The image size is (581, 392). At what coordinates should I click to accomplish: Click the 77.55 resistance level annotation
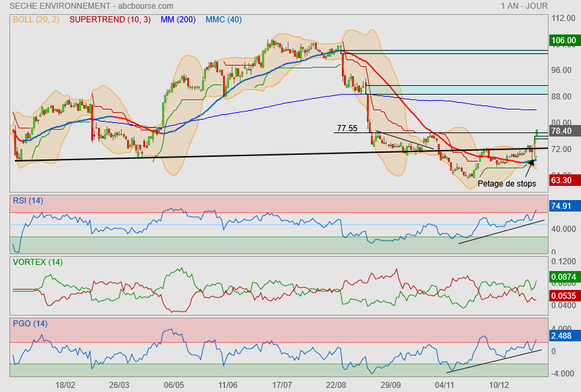[347, 128]
